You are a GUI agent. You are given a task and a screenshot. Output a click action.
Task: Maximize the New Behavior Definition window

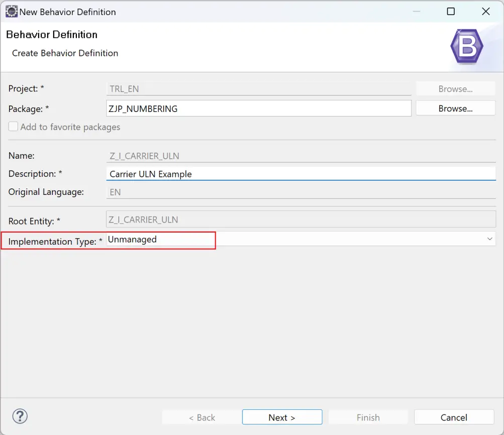click(451, 12)
